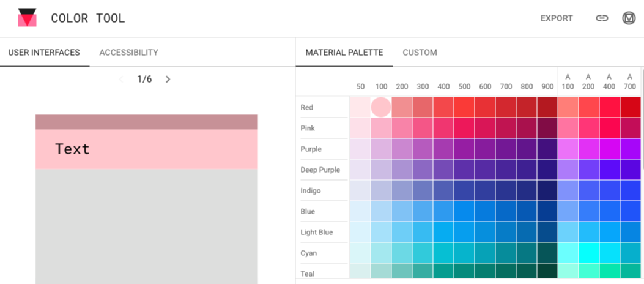
Task: Click the Color Tool title text
Action: tap(88, 18)
